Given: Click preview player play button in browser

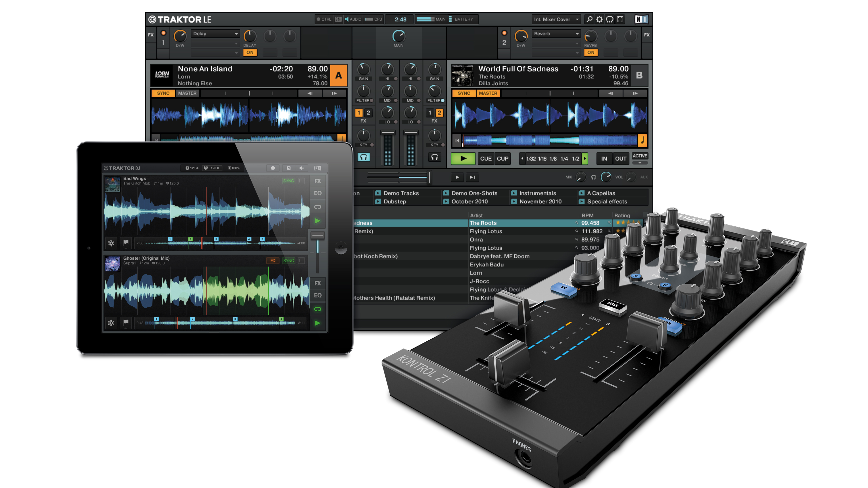Looking at the screenshot, I should [457, 177].
